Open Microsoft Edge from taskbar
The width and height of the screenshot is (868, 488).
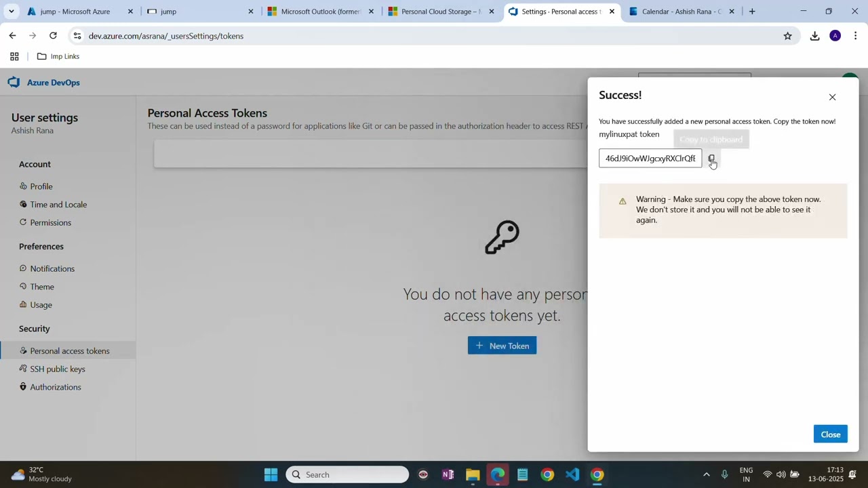click(x=498, y=474)
